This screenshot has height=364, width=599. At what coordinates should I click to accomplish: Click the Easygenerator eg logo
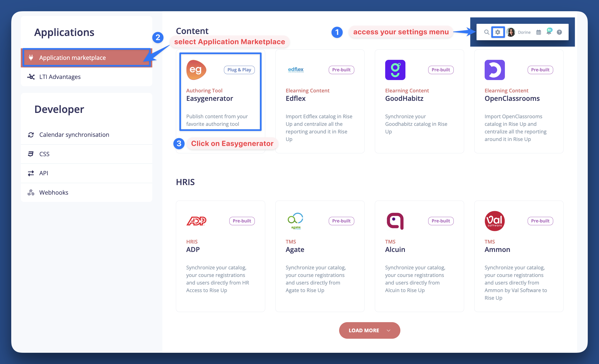196,70
